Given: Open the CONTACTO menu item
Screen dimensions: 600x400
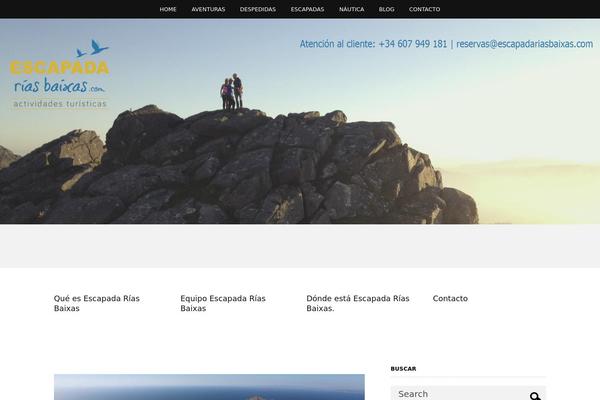Looking at the screenshot, I should click(424, 9).
